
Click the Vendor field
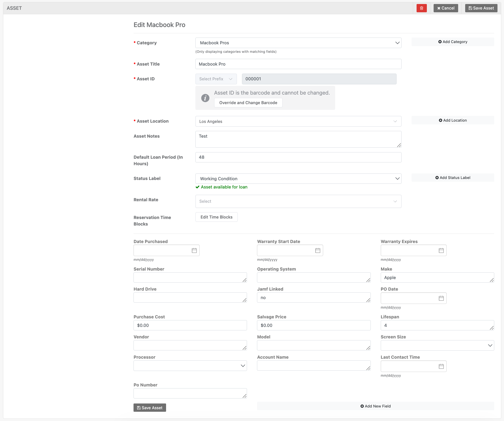pos(190,345)
